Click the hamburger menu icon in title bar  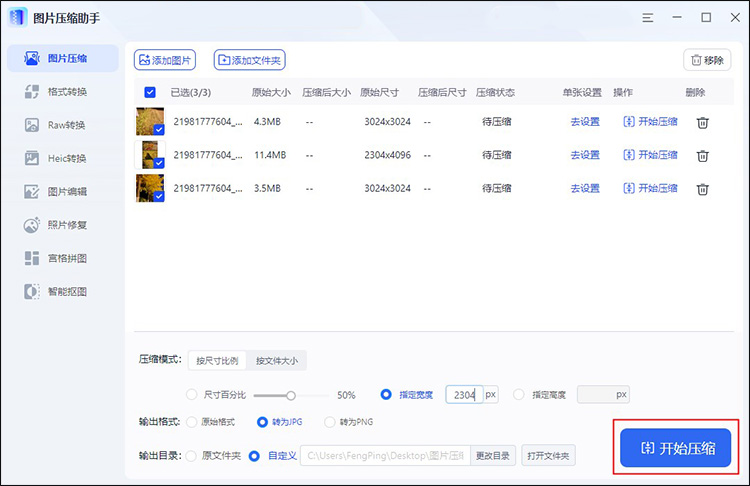tap(648, 18)
